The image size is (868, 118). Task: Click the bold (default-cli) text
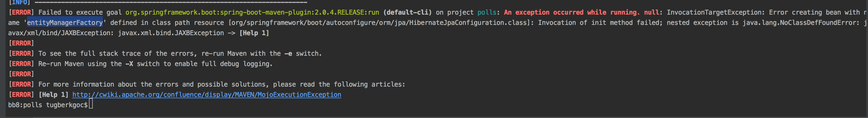(408, 12)
